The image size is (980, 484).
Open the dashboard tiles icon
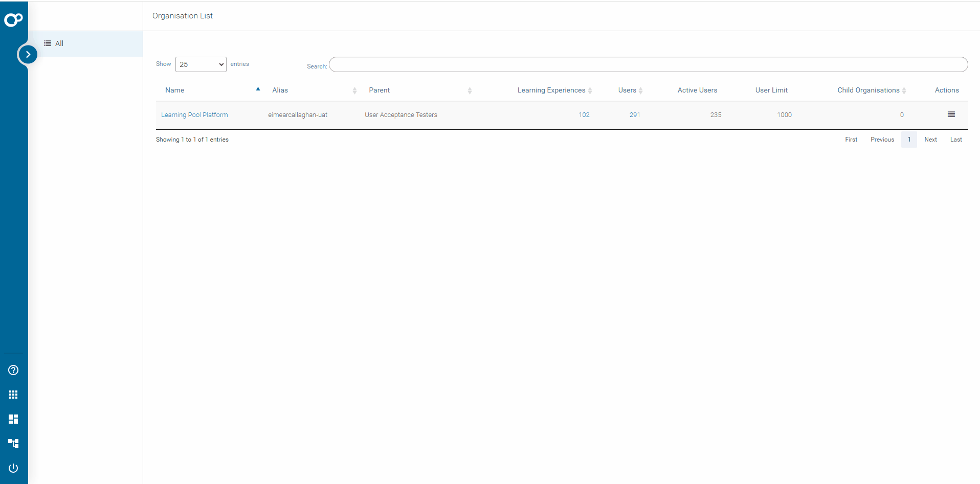coord(13,419)
